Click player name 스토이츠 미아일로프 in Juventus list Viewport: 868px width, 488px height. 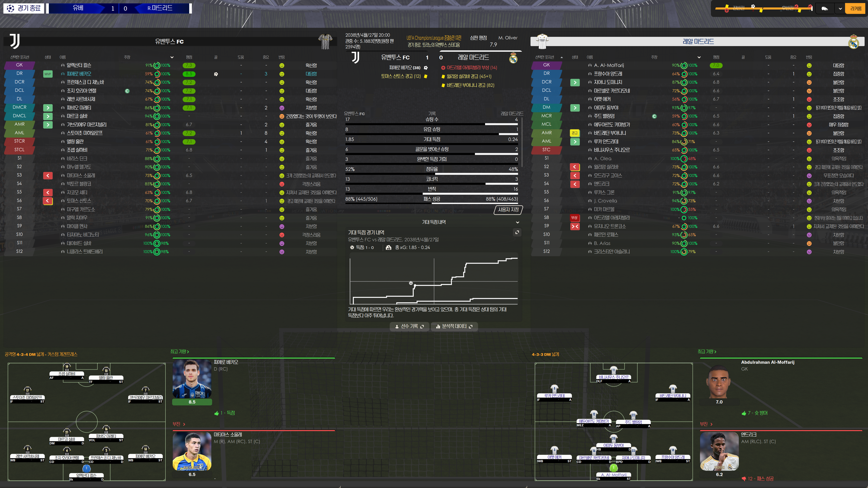[85, 133]
